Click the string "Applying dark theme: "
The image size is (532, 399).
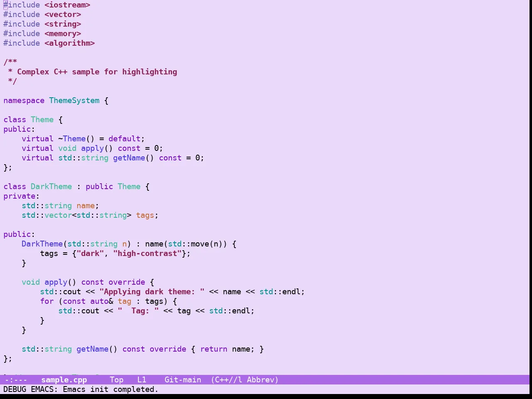click(152, 292)
